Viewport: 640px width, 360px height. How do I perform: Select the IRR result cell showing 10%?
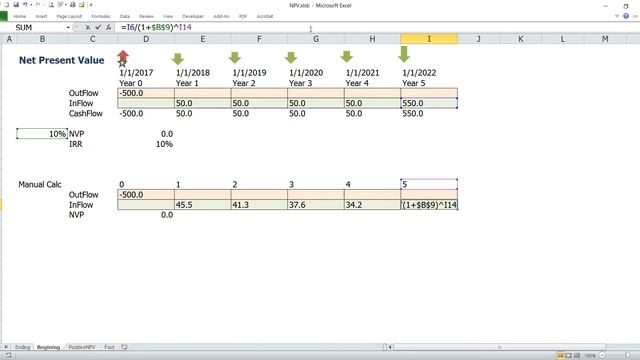[x=146, y=144]
